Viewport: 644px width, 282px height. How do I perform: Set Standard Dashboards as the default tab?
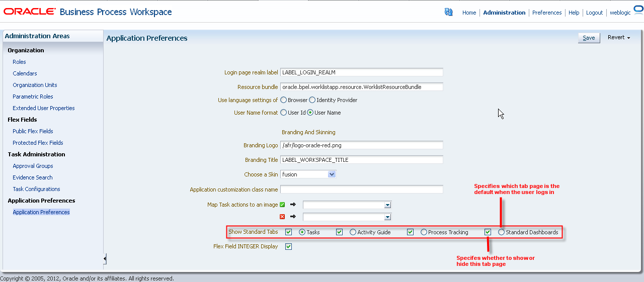(x=501, y=232)
